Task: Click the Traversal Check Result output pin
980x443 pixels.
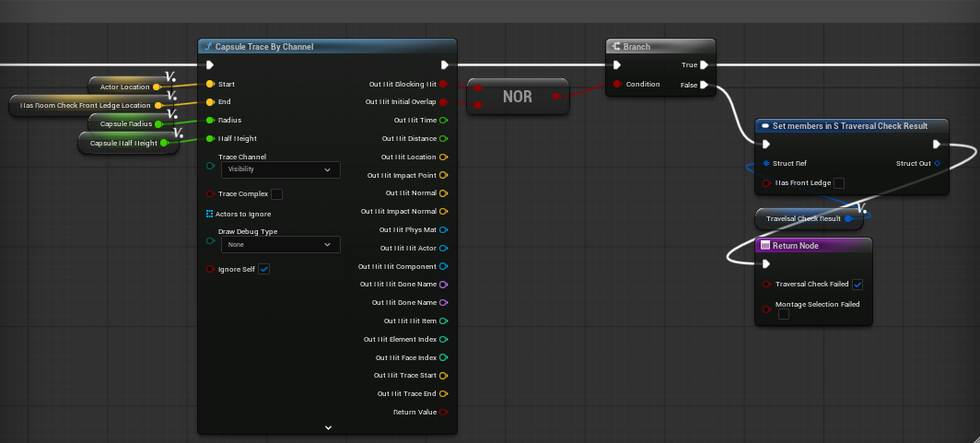Action: coord(848,218)
